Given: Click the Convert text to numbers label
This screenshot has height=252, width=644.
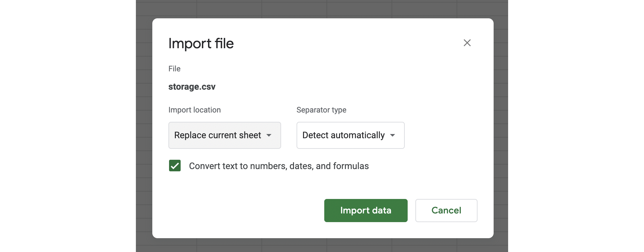Looking at the screenshot, I should (x=279, y=166).
